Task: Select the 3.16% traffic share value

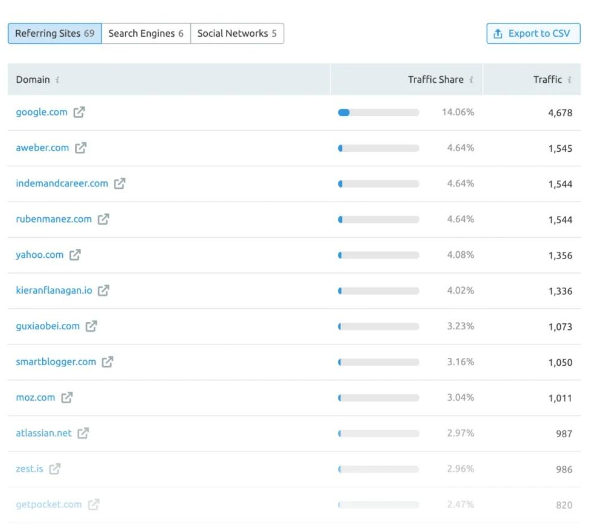Action: (461, 362)
